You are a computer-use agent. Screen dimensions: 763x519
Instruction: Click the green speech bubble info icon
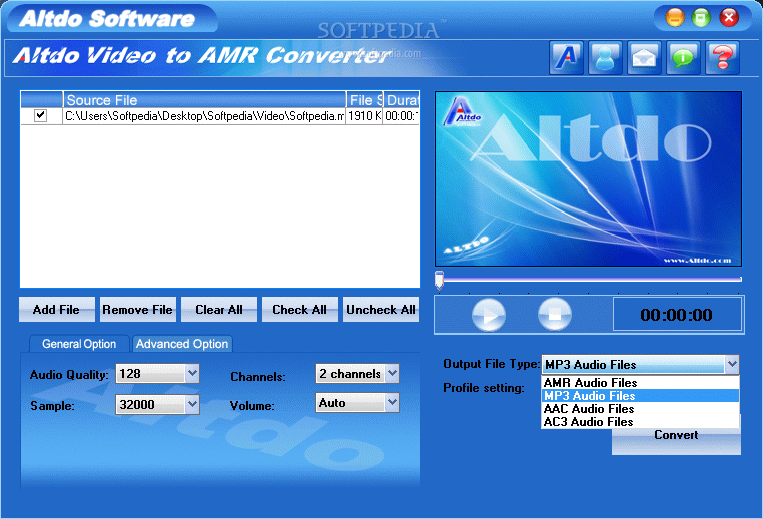coord(683,58)
